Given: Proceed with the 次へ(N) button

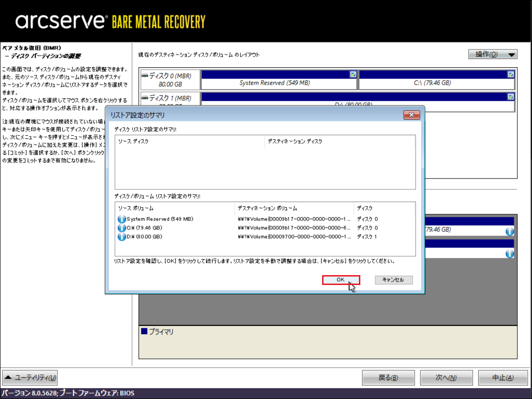Looking at the screenshot, I should [446, 377].
